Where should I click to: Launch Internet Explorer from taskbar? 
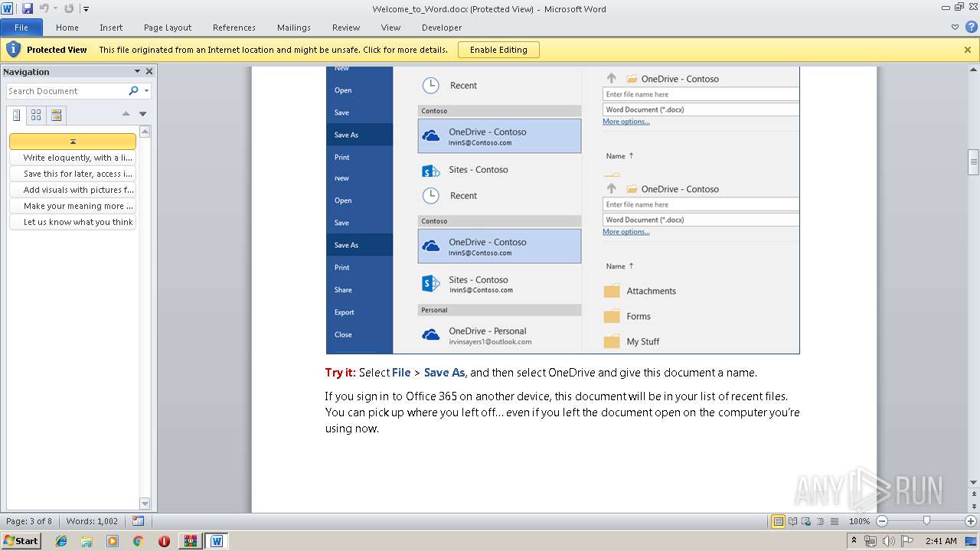click(61, 541)
